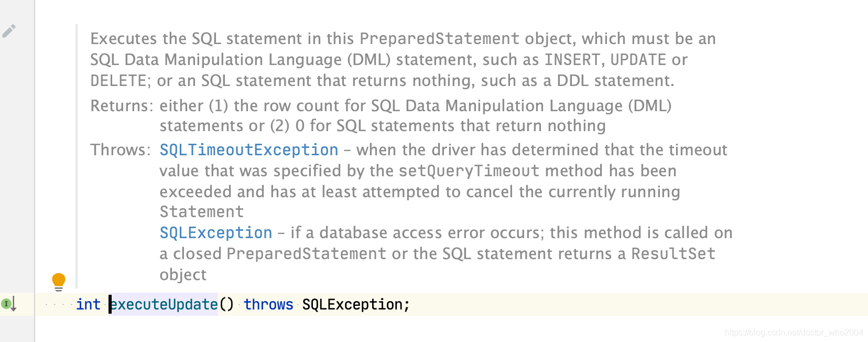
Task: Click the SQLException name after throws keyword
Action: [352, 304]
